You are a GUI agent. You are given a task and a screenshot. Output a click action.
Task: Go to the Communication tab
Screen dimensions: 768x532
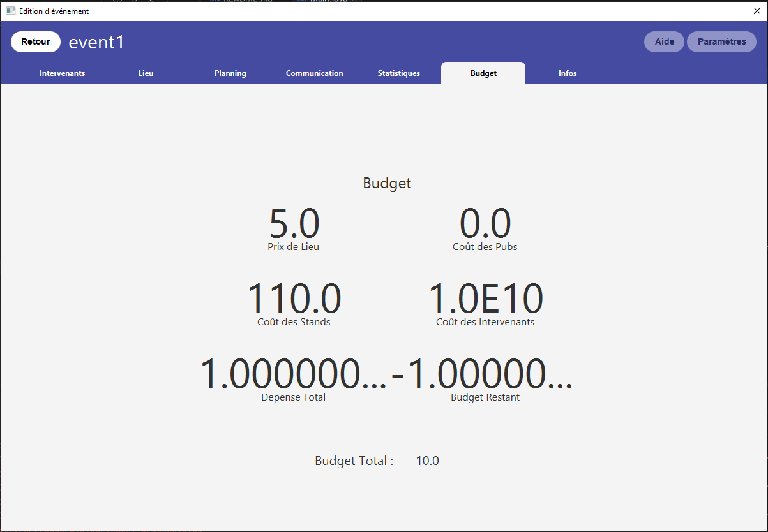point(315,73)
